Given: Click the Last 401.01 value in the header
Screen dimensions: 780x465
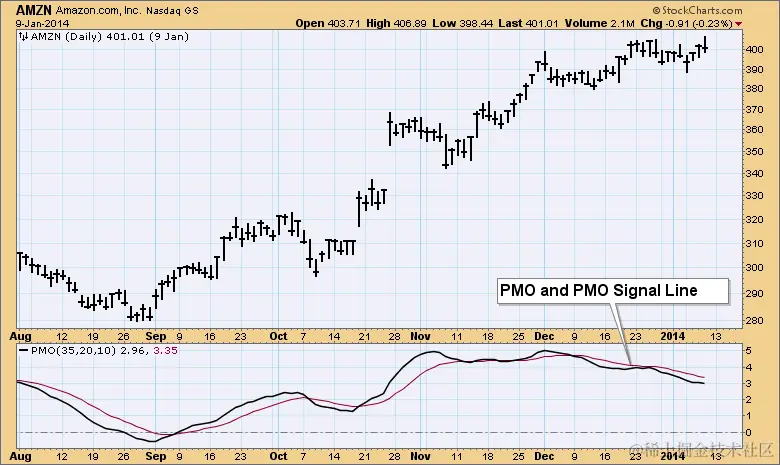Looking at the screenshot, I should (x=528, y=23).
